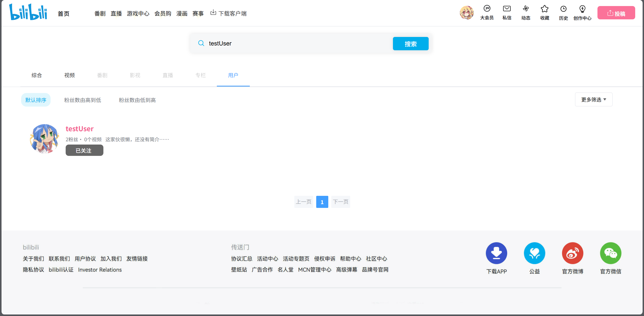Switch to the 综合 search tab
The height and width of the screenshot is (316, 644).
[x=36, y=75]
